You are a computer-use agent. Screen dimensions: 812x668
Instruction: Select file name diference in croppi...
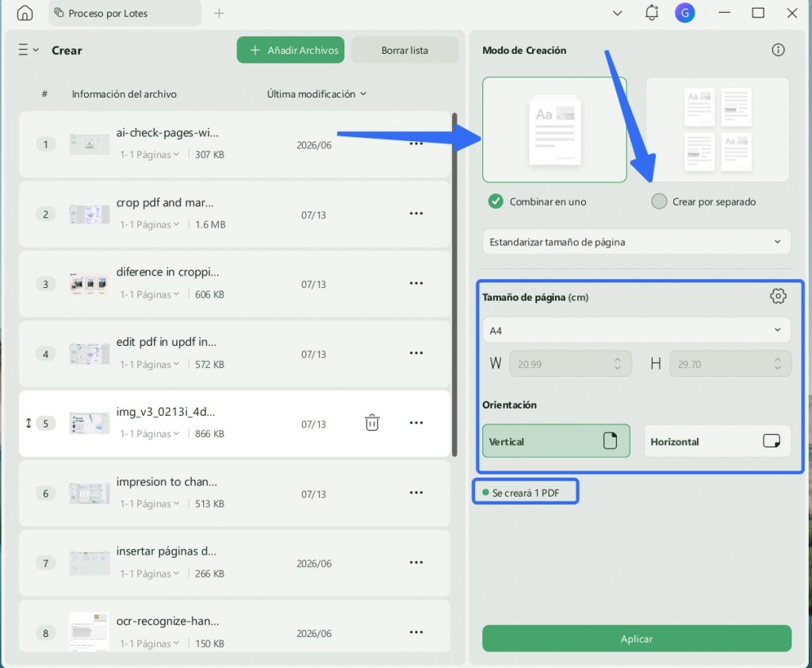[x=167, y=272]
